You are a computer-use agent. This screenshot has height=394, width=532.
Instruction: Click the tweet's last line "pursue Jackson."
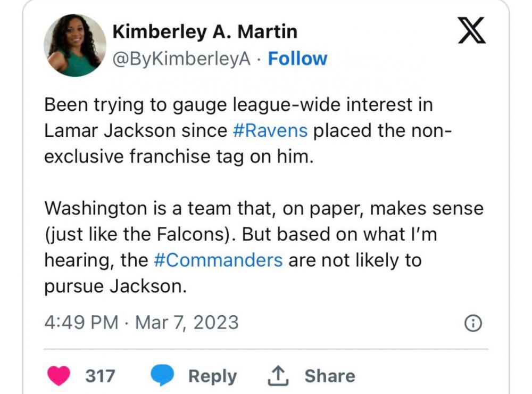(x=115, y=286)
